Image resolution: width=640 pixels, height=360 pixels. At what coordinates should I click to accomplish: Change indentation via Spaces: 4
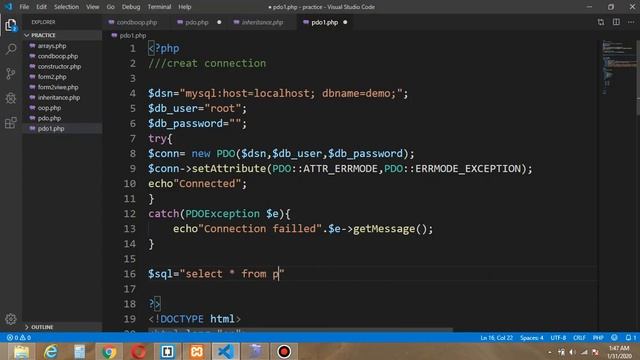pos(531,338)
